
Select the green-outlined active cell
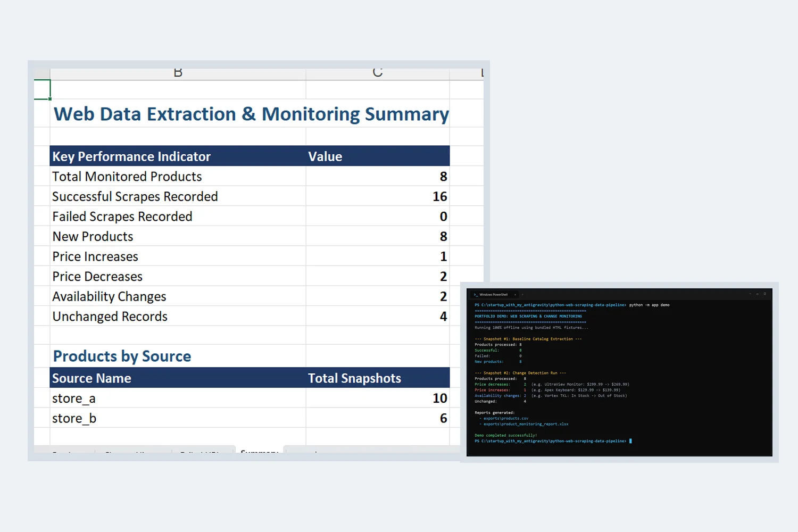point(42,89)
